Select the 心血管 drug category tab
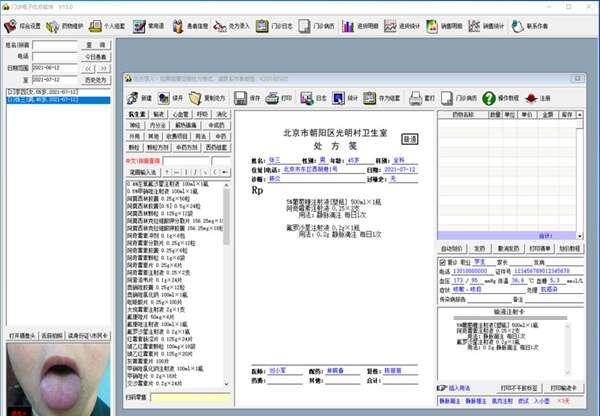 180,115
